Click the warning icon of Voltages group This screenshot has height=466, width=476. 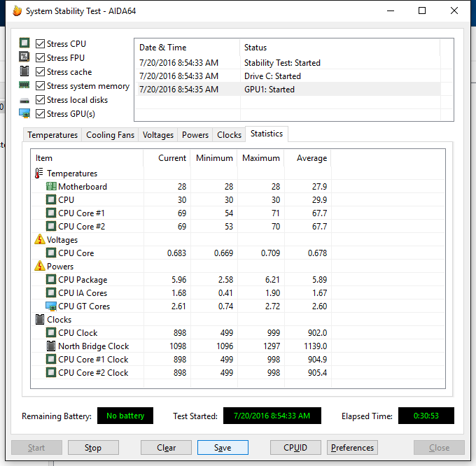pos(40,239)
